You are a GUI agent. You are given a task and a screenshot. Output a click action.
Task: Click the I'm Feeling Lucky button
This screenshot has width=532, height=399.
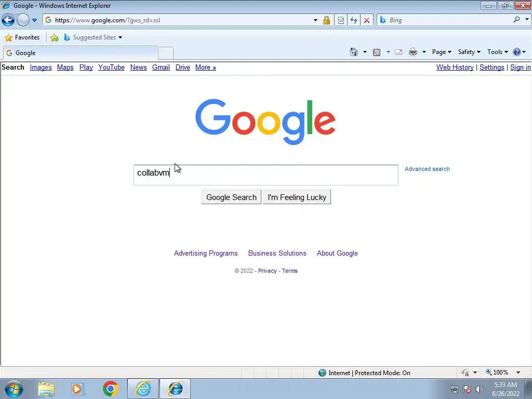point(297,197)
